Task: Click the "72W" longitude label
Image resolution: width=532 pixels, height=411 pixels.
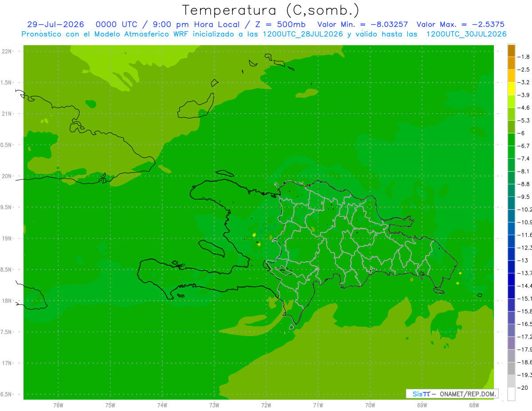Action: tap(266, 405)
